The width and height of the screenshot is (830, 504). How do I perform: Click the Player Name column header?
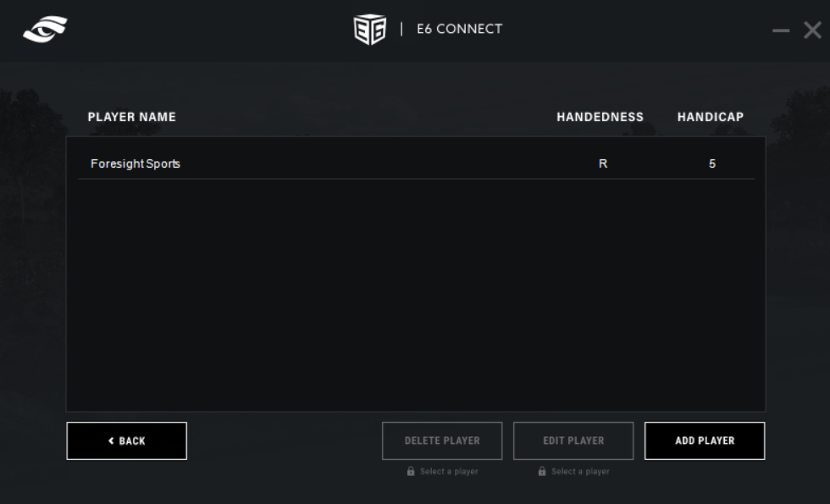tap(132, 117)
